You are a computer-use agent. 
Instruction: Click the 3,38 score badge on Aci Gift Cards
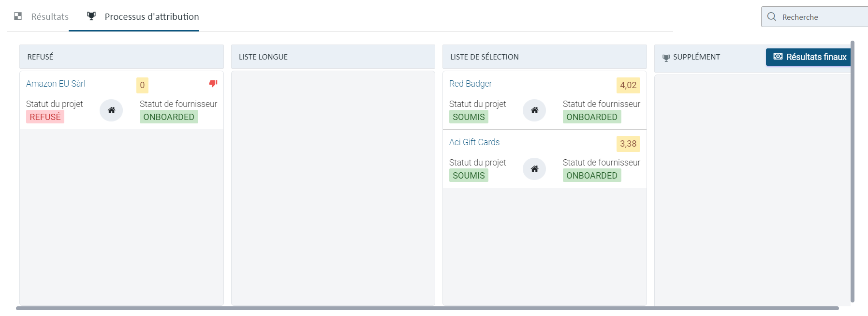click(x=628, y=144)
